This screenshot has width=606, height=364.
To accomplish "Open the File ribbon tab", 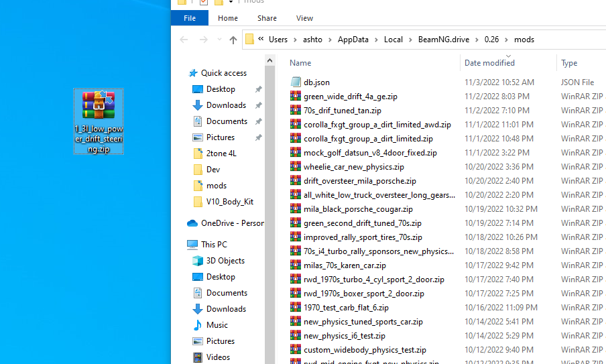I will coord(189,18).
